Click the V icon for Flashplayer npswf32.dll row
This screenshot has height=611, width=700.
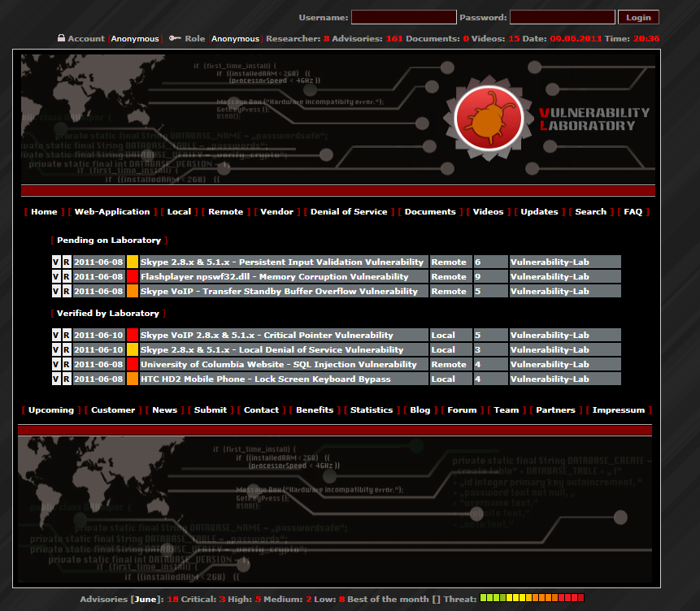click(56, 277)
